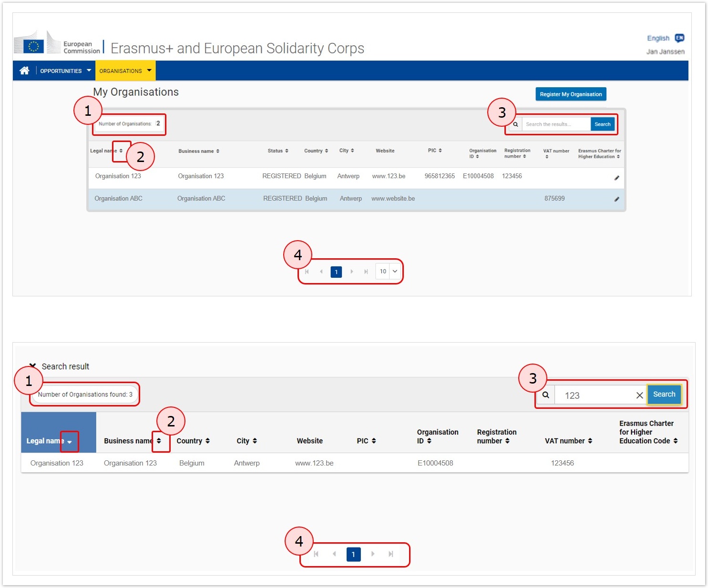Screen dimensions: 708x588
Task: Edit Organisation 123 with pencil icon
Action: (616, 178)
